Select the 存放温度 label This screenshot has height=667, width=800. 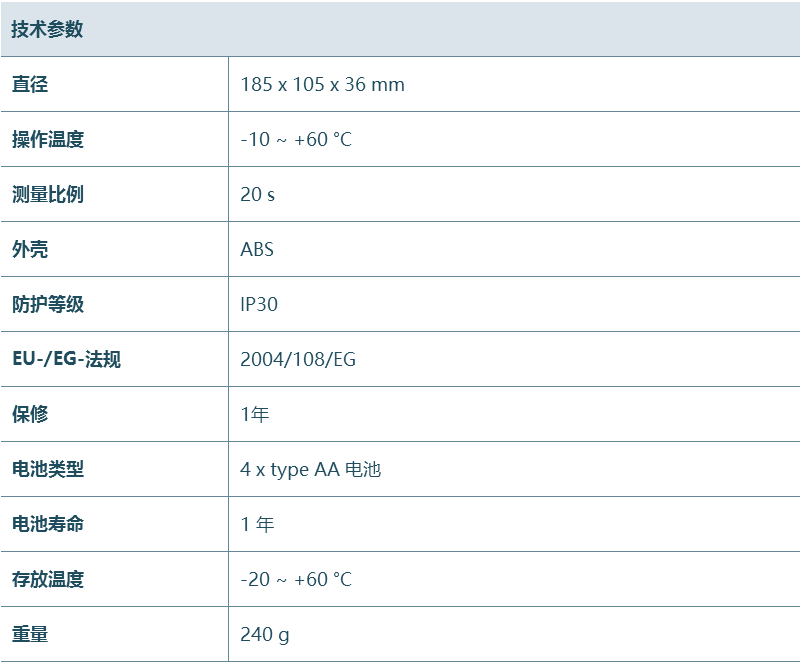click(x=48, y=579)
